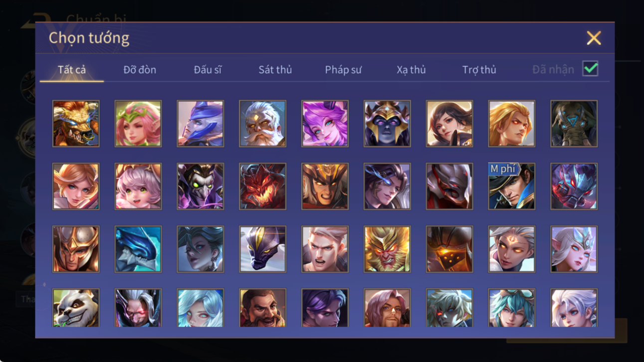Toggle the Đã nhận checkbox

click(590, 69)
